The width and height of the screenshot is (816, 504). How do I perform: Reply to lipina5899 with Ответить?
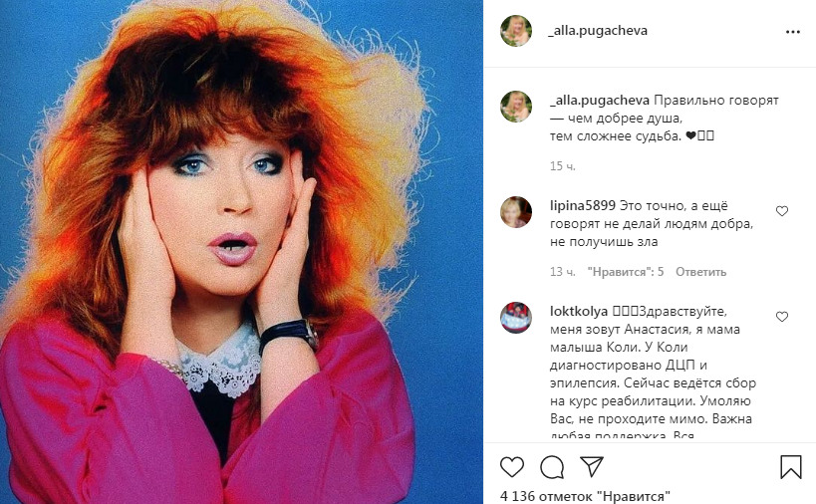(x=700, y=272)
